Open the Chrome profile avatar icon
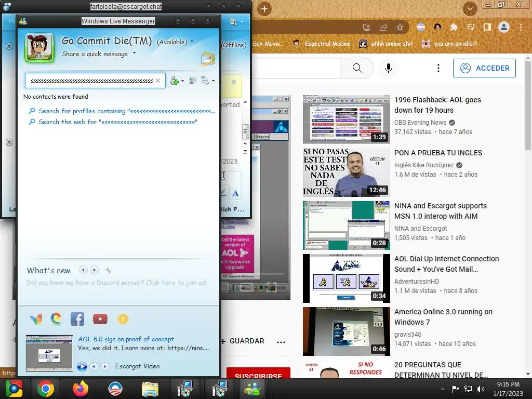 coord(504,27)
